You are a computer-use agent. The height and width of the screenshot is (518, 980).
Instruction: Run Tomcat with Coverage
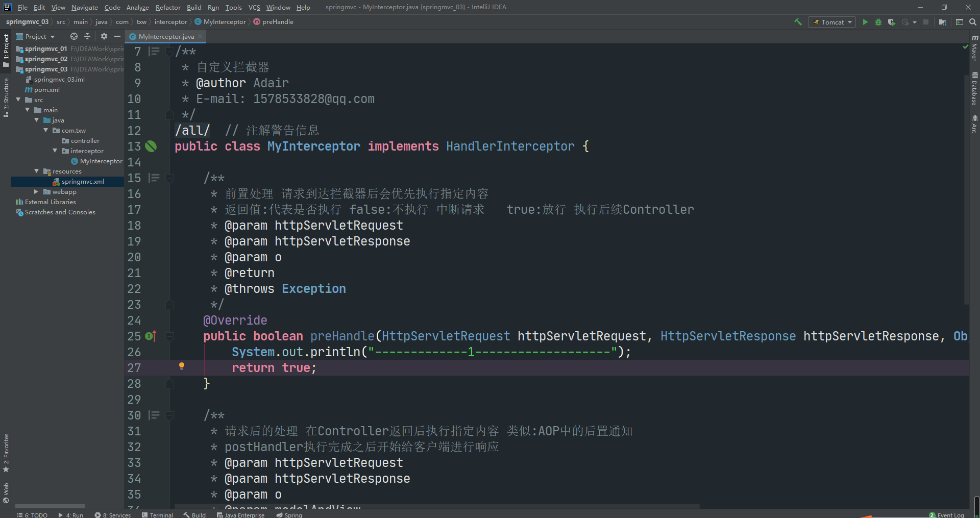tap(891, 22)
